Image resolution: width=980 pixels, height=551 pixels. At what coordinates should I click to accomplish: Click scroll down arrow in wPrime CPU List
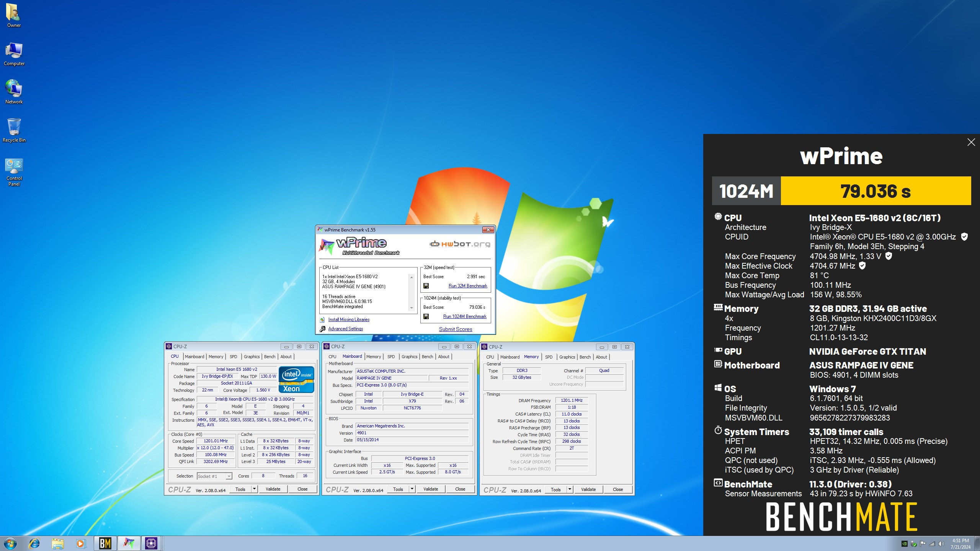(x=412, y=308)
